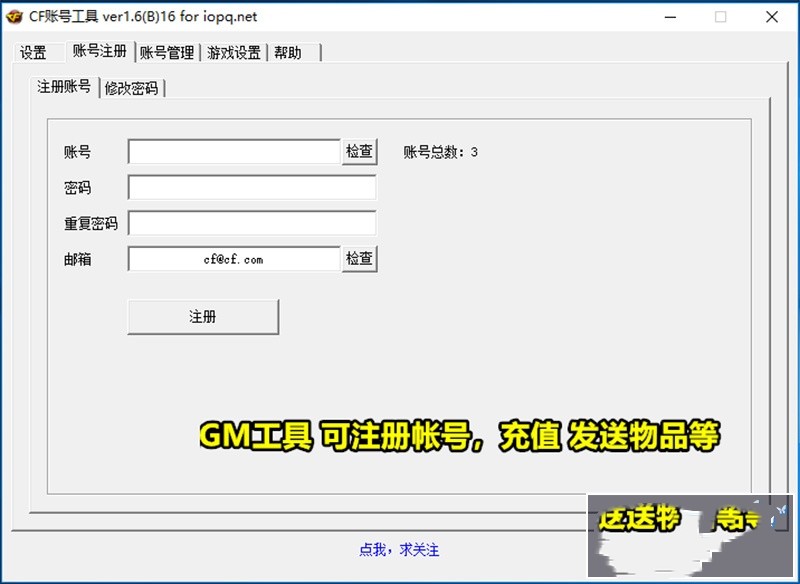Click the 账号 field label
The image size is (800, 584).
click(x=78, y=152)
